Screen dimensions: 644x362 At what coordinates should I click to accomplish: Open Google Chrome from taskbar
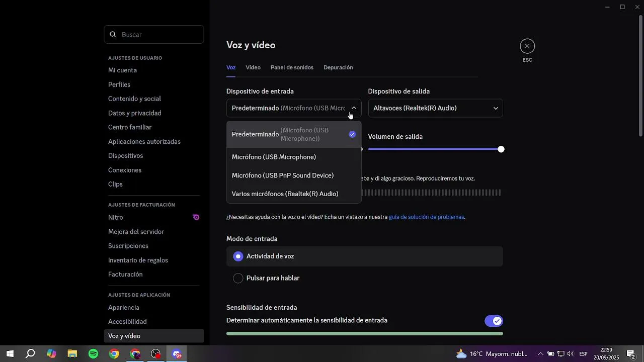tap(114, 354)
